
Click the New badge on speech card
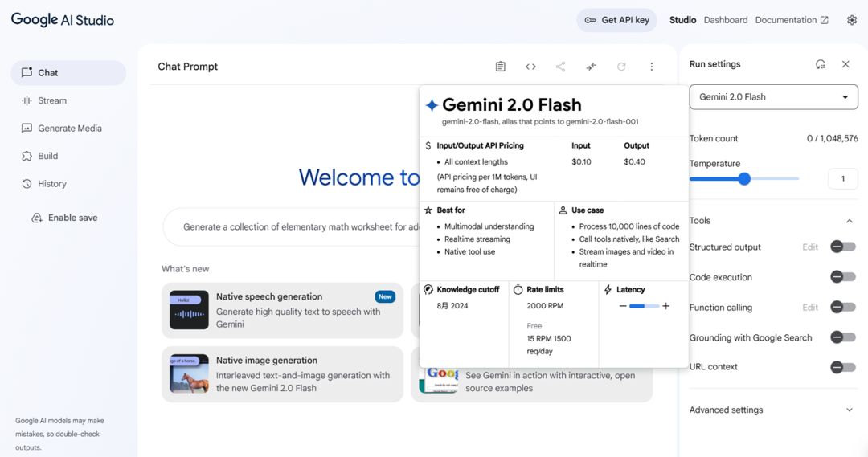(x=385, y=296)
